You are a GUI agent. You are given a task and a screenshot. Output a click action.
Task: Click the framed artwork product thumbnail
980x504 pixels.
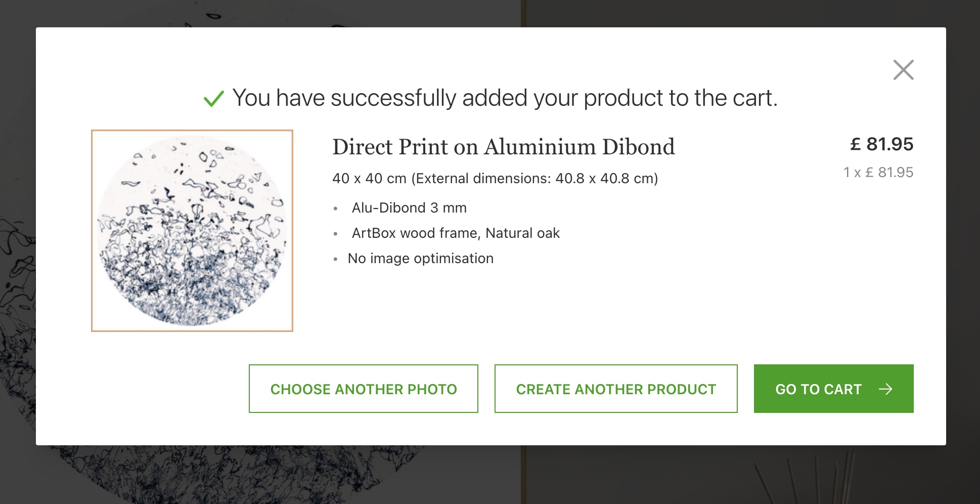[x=192, y=231]
